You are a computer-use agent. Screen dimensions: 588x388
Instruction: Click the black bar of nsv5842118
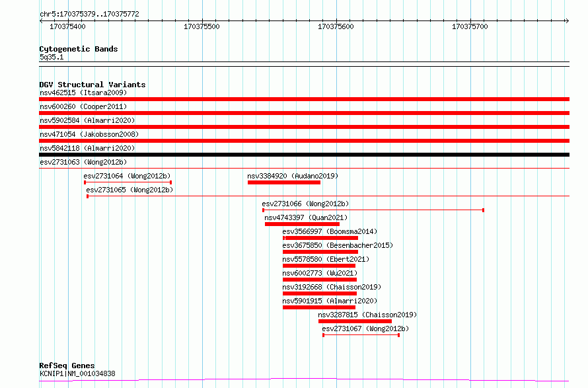pos(304,155)
